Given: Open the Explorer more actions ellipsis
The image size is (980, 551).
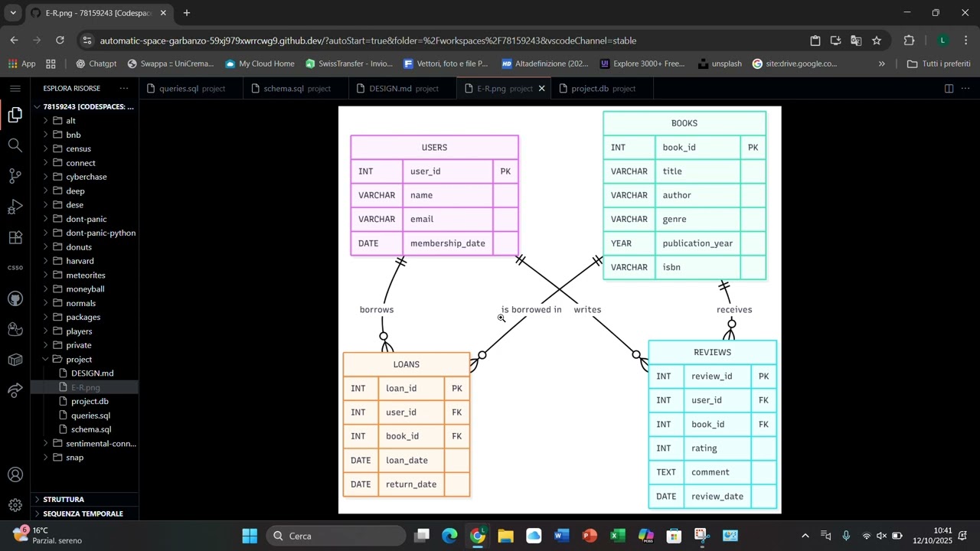Looking at the screenshot, I should (123, 89).
